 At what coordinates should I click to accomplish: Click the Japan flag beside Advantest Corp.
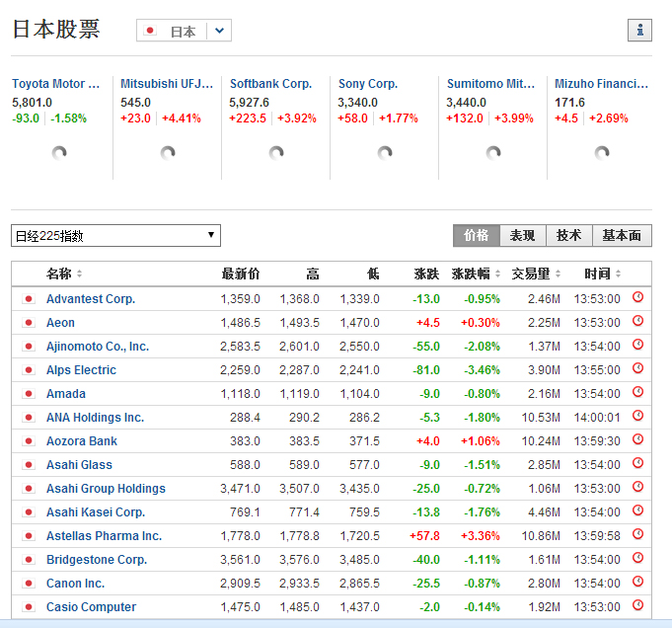[29, 299]
